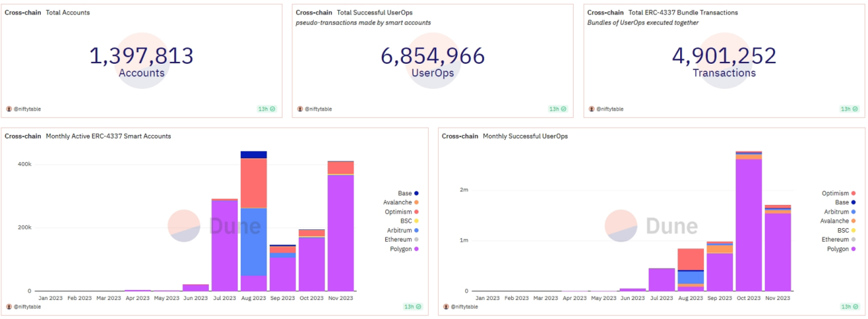Click the 13h badge on Monthly Active Smart Accounts

coord(412,307)
